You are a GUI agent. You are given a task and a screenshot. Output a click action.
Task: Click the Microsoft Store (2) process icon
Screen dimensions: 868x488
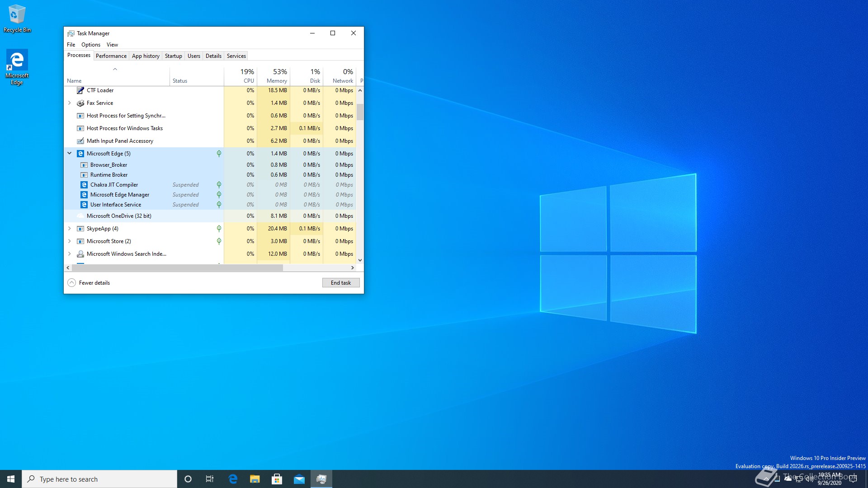pyautogui.click(x=80, y=241)
